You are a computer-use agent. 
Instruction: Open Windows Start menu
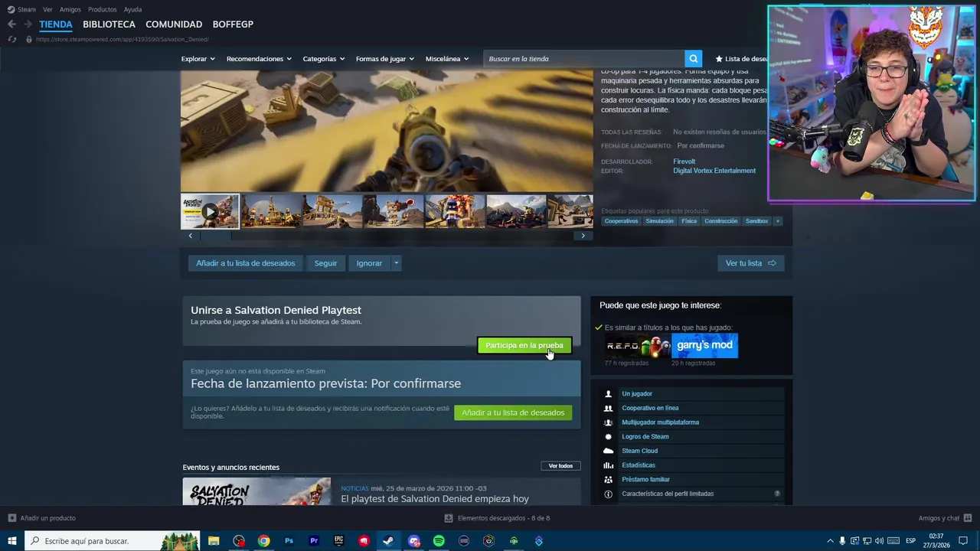tap(12, 541)
